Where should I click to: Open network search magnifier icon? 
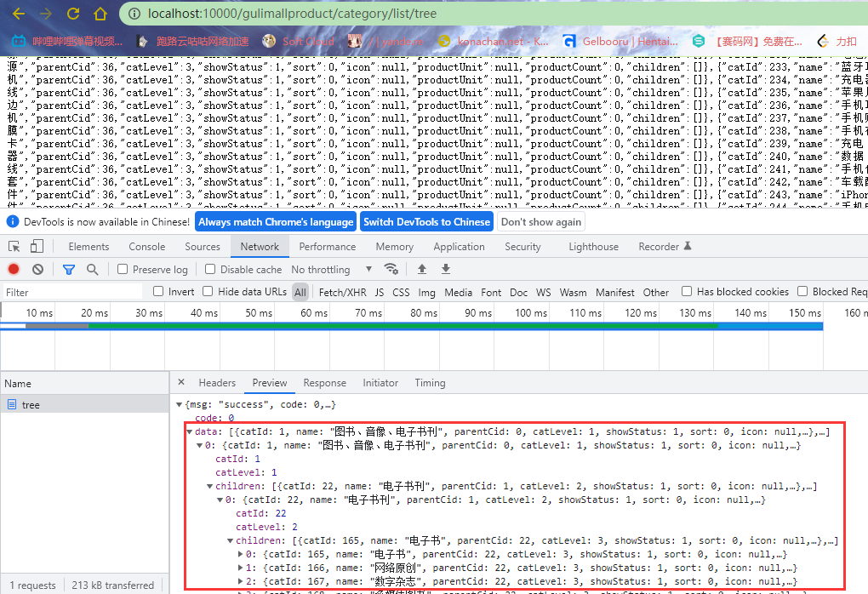pos(93,269)
